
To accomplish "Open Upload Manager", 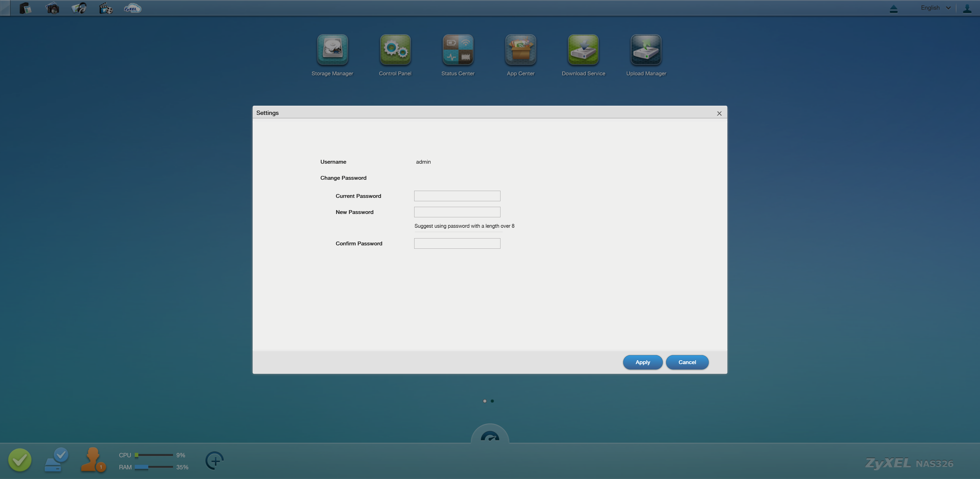I will pos(646,50).
